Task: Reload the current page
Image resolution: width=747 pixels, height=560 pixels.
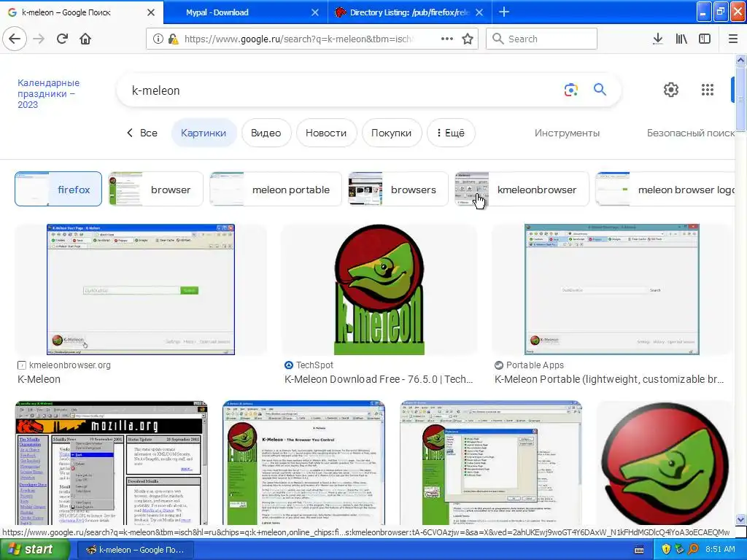Action: click(62, 39)
